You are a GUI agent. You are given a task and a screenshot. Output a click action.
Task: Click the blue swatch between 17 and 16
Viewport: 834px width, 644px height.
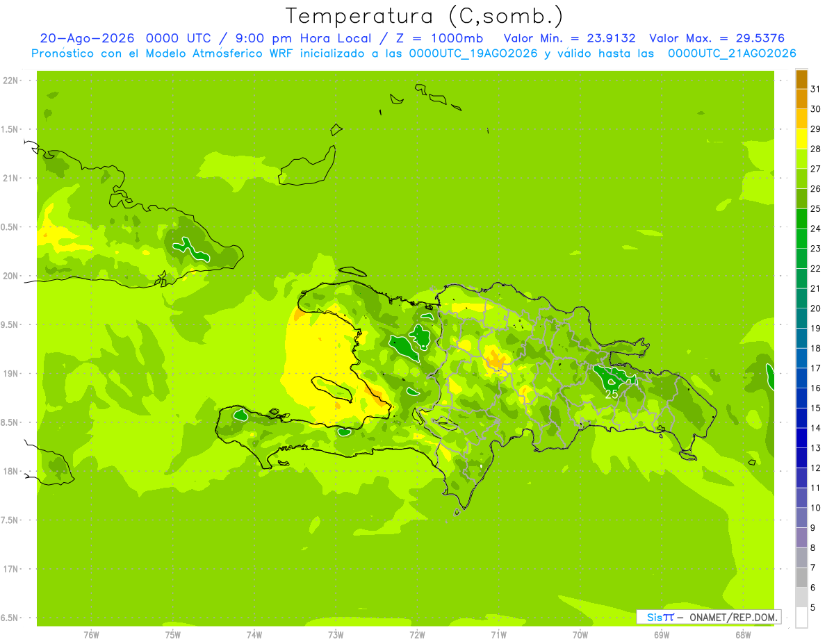801,379
